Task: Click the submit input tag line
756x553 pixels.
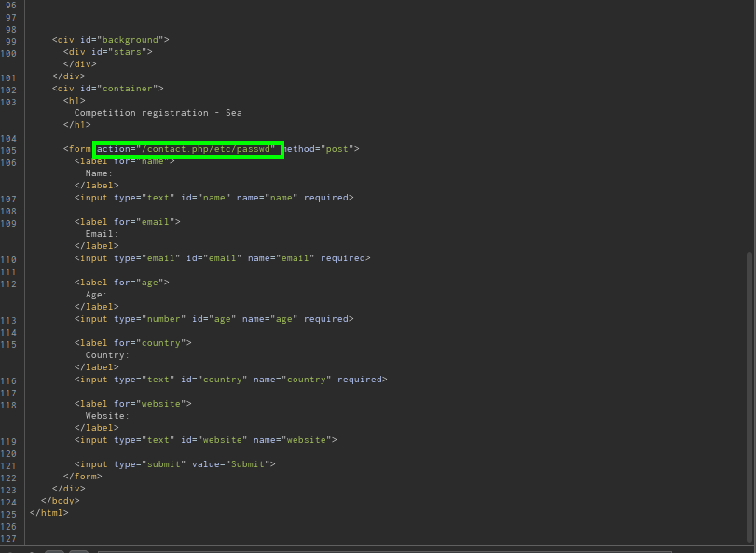Action: (174, 464)
